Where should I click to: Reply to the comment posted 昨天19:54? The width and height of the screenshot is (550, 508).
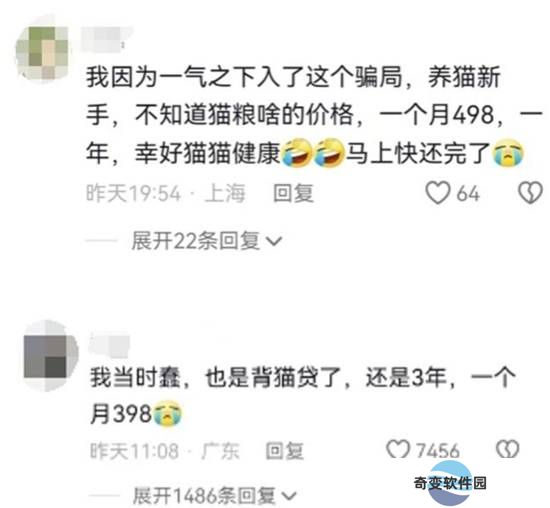293,193
